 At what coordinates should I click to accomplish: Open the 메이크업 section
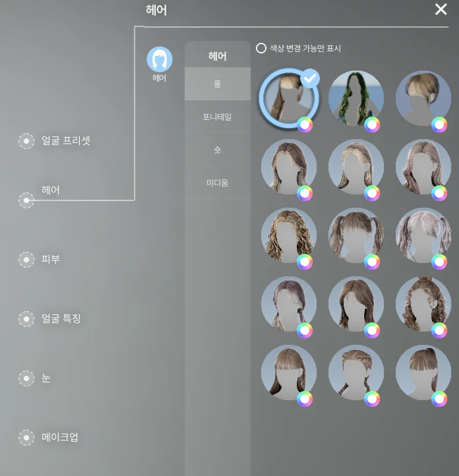point(26,437)
